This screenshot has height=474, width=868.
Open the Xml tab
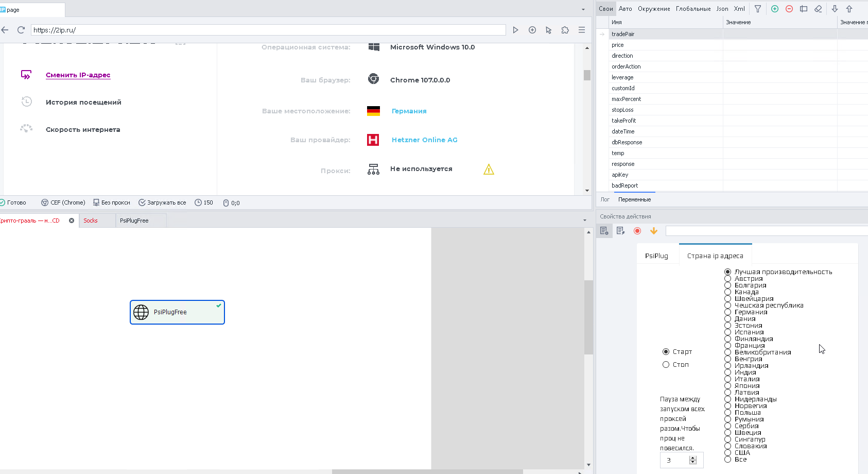pyautogui.click(x=739, y=9)
